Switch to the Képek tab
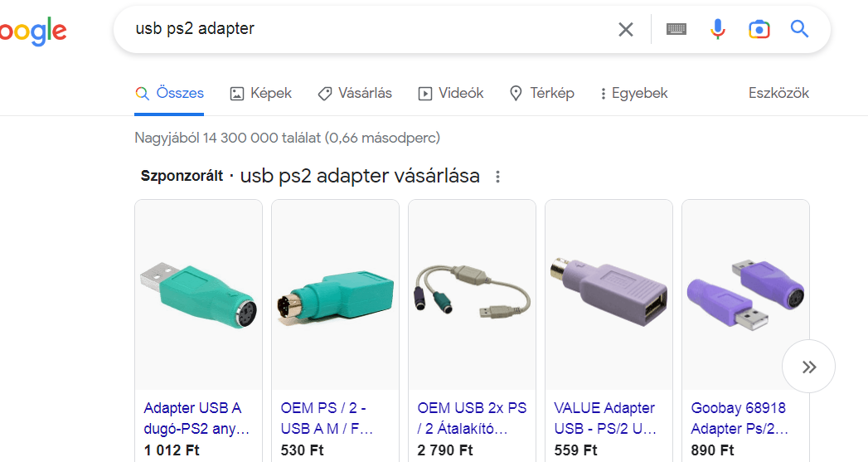 261,93
